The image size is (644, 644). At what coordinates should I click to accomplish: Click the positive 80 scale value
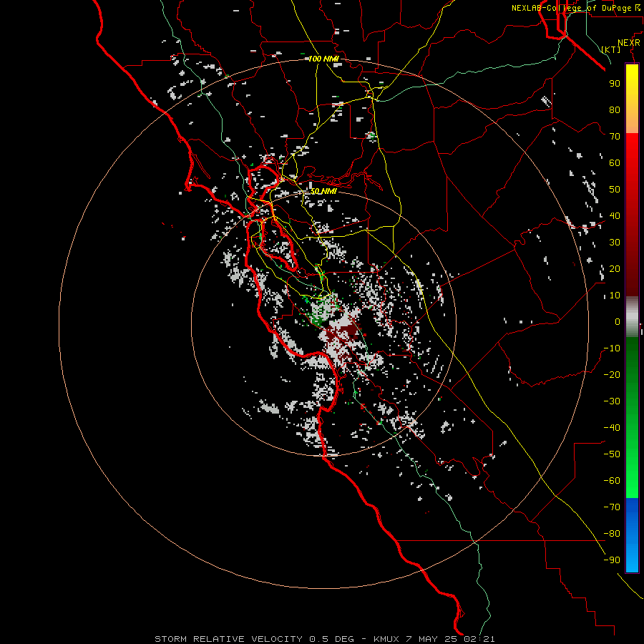[x=615, y=109]
